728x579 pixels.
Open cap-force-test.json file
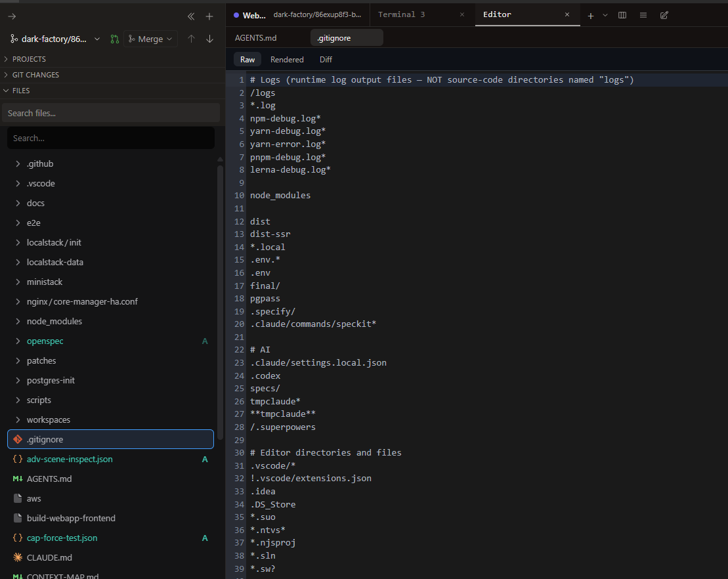click(x=110, y=538)
